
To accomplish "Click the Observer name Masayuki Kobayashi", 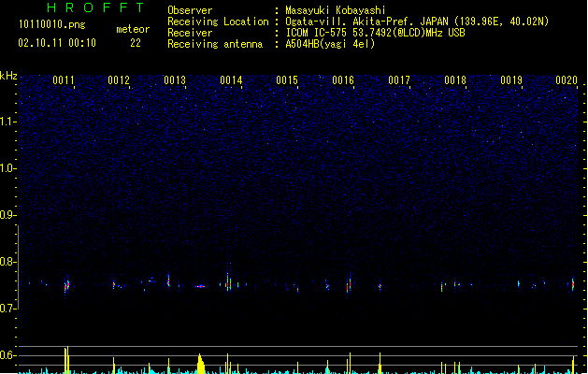I will click(x=336, y=10).
